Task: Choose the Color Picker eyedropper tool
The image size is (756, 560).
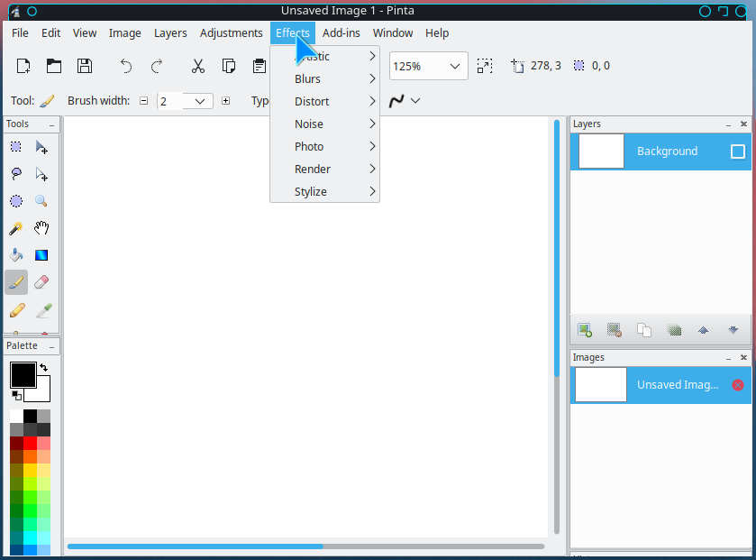Action: 43,309
